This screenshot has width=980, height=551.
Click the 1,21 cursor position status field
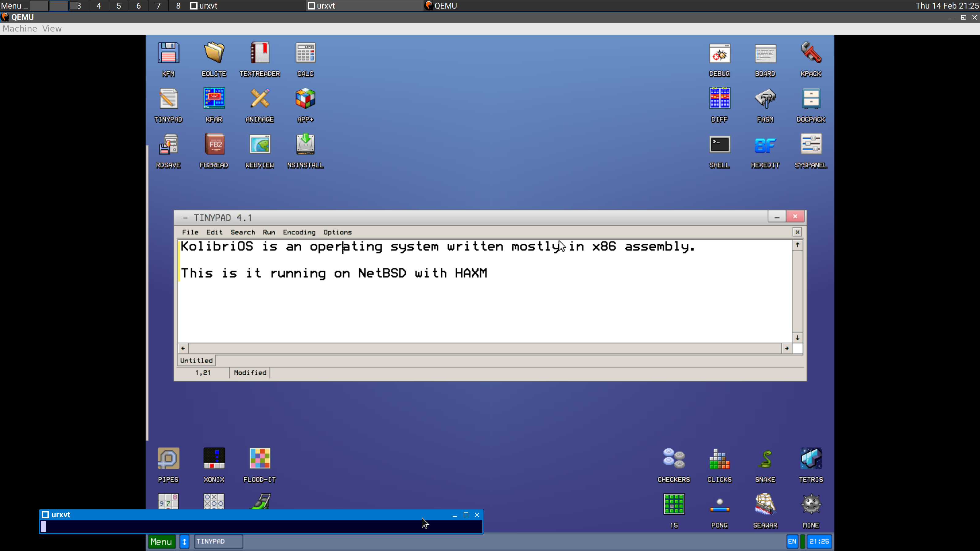point(203,373)
